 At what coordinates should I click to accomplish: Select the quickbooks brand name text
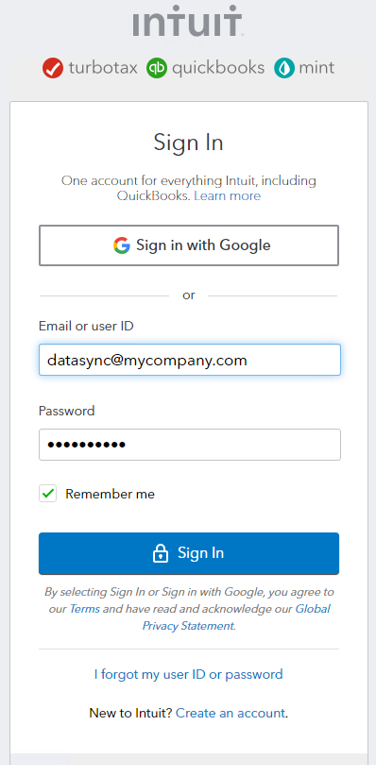[218, 68]
